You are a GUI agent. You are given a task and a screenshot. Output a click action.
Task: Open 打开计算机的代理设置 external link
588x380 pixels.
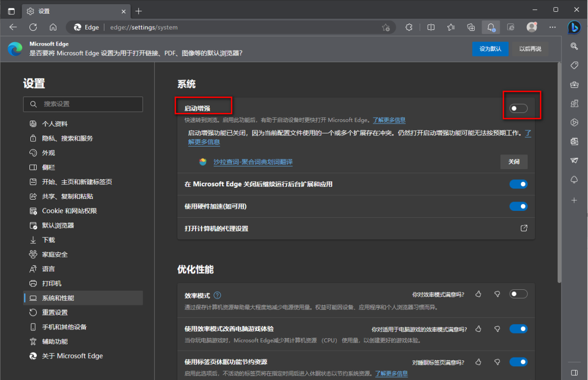tap(524, 228)
